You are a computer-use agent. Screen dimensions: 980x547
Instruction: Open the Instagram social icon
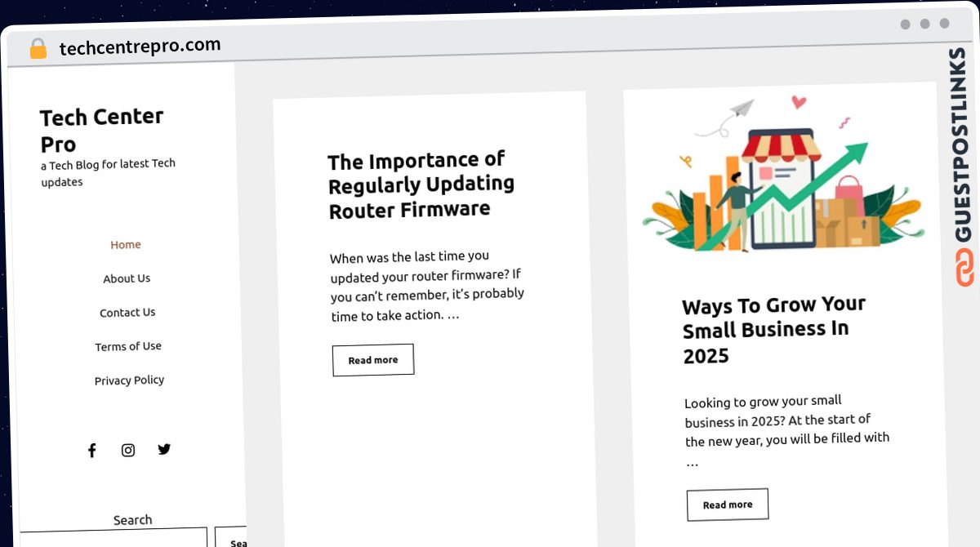128,450
